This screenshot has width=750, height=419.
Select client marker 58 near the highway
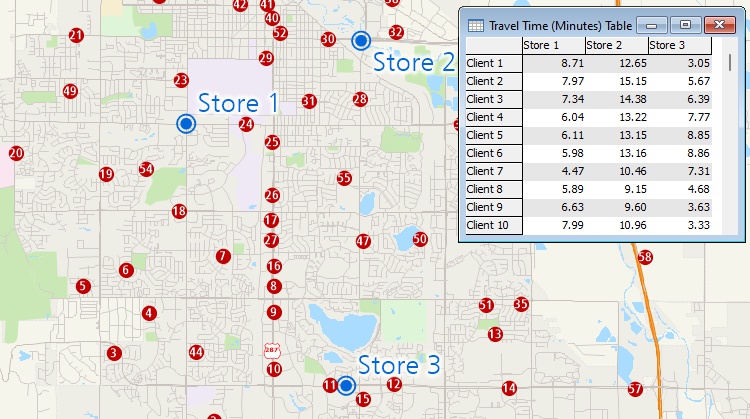coord(644,257)
